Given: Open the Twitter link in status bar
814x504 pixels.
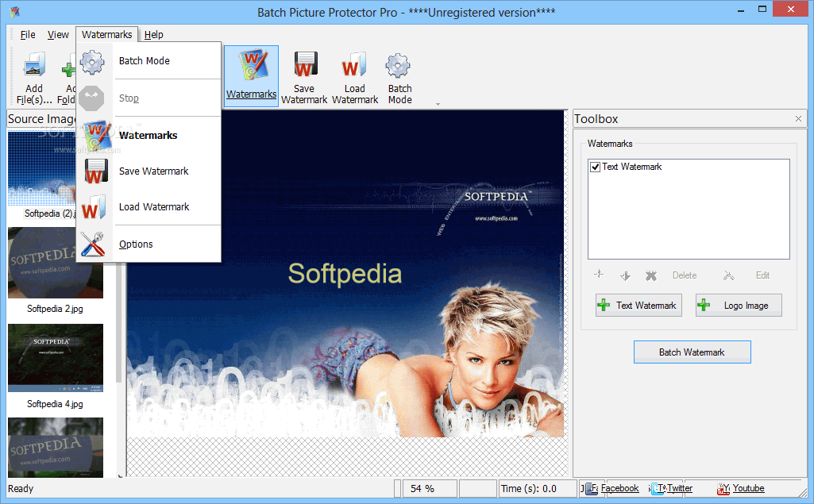Looking at the screenshot, I should pyautogui.click(x=680, y=488).
